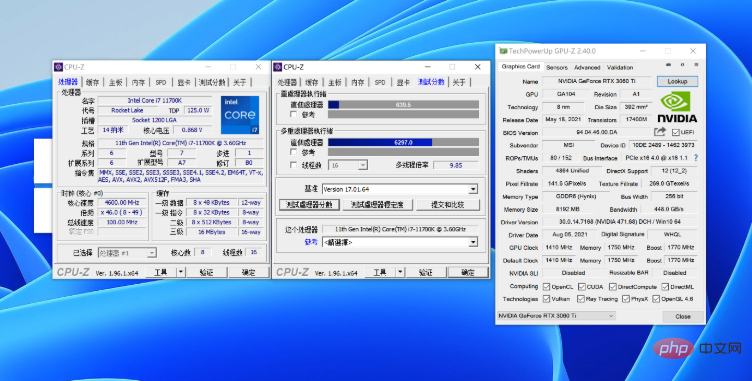
Task: Toggle the Ray Tracing checkbox
Action: pos(581,298)
